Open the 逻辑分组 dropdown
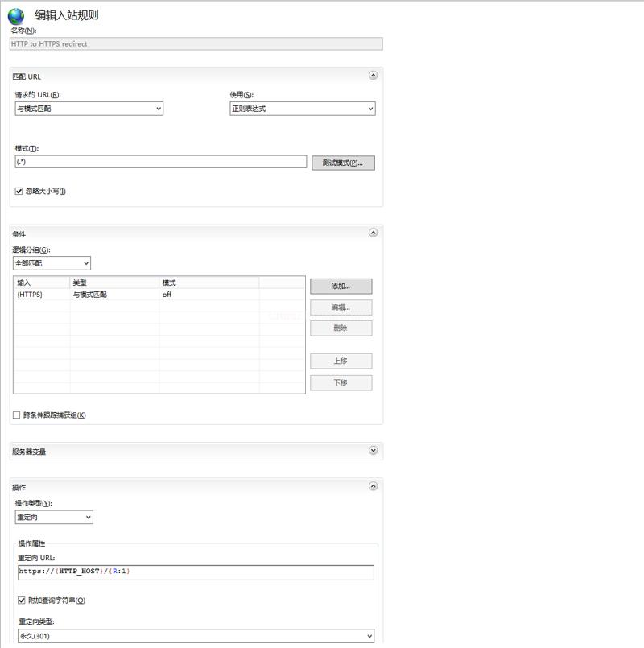Screen dimensions: 644x648 point(52,263)
